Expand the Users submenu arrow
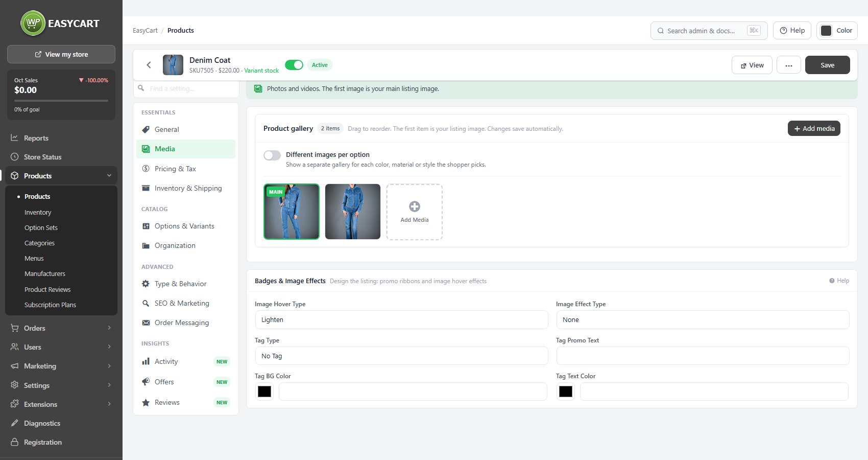Viewport: 868px width, 460px height. coord(109,347)
